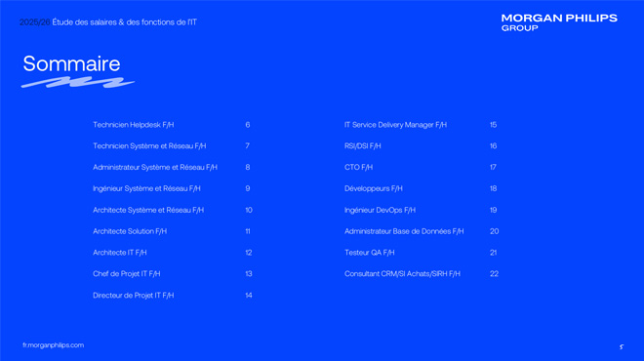
Task: Select CTO F/H in the summary
Action: pyautogui.click(x=358, y=168)
